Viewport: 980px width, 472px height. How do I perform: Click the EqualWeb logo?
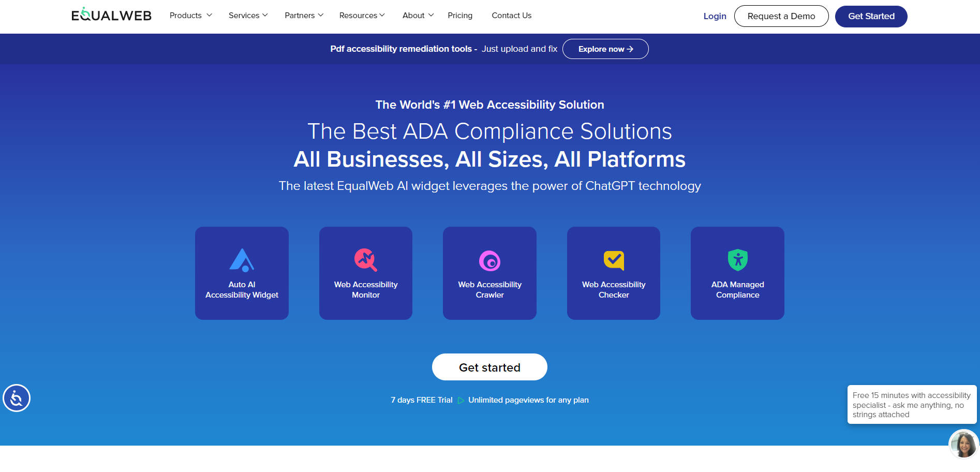click(111, 15)
